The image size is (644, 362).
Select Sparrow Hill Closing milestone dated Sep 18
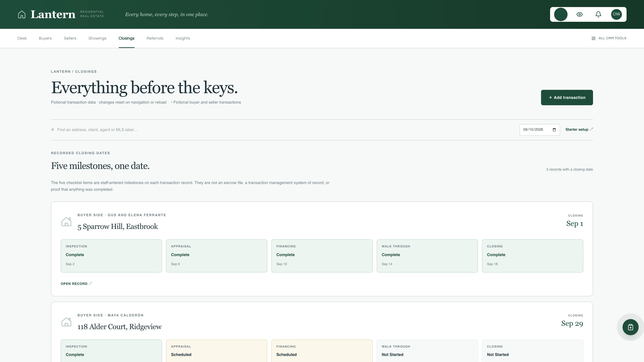(x=532, y=256)
